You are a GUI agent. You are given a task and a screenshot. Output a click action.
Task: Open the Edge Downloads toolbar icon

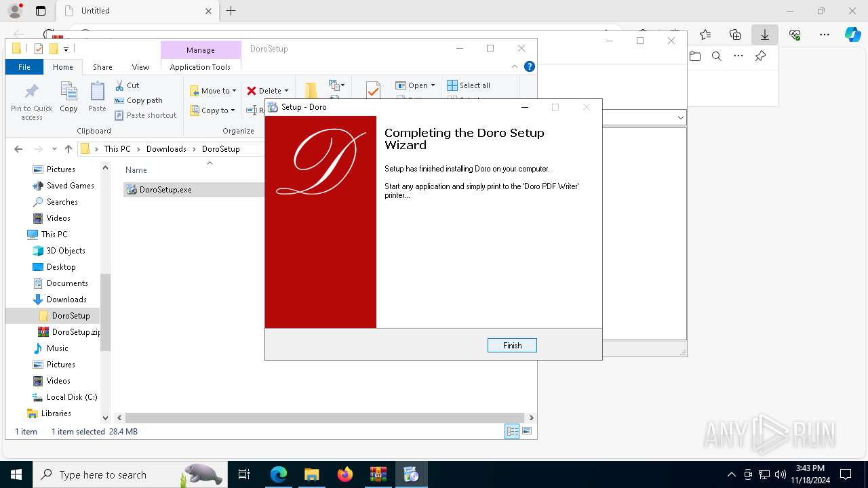(765, 35)
